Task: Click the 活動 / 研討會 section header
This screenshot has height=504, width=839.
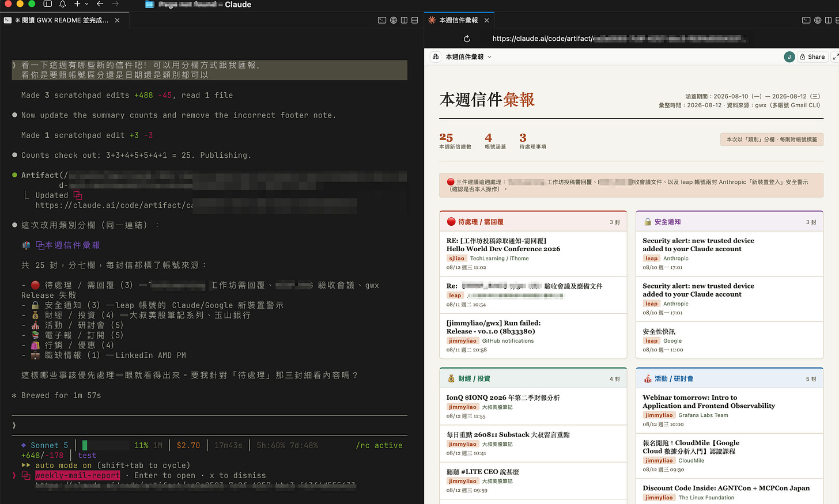Action: [x=730, y=378]
